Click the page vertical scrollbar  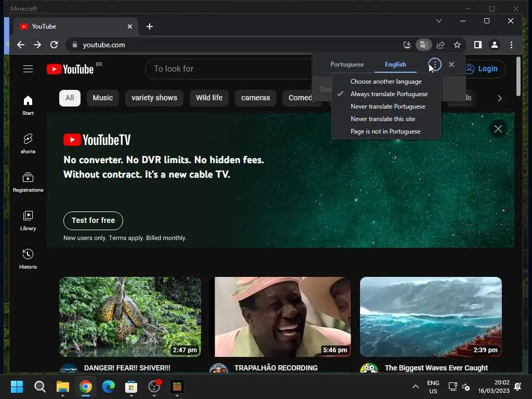pyautogui.click(x=518, y=77)
